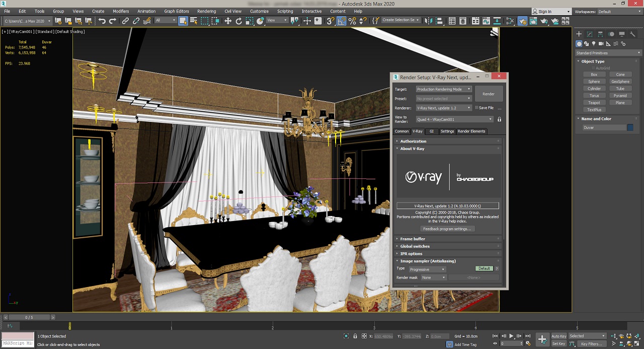Enable the Save File checkbox
644x349 pixels.
coord(476,108)
